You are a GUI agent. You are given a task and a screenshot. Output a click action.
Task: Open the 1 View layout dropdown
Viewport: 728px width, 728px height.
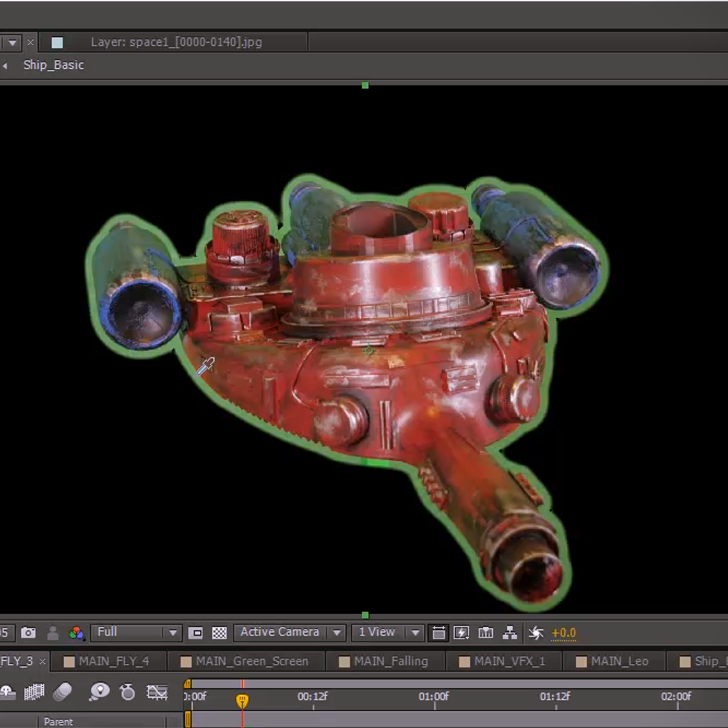pos(388,633)
